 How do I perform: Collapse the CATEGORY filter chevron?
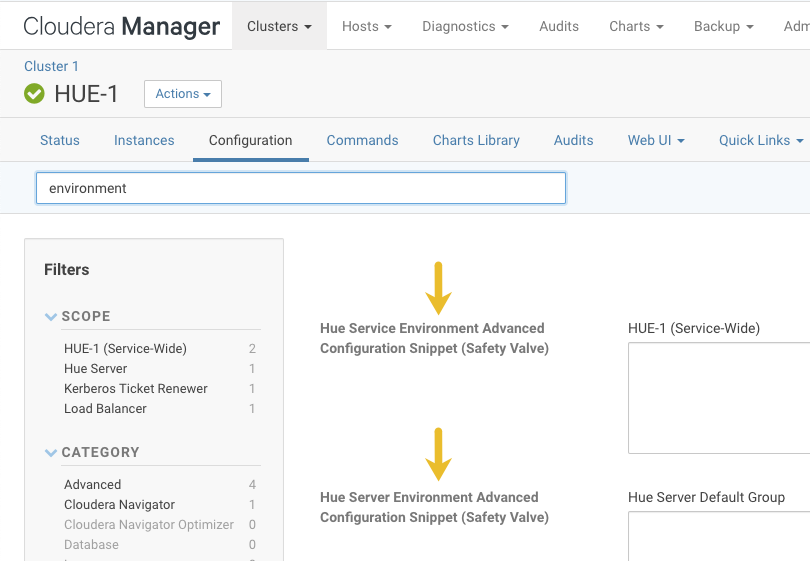[51, 453]
